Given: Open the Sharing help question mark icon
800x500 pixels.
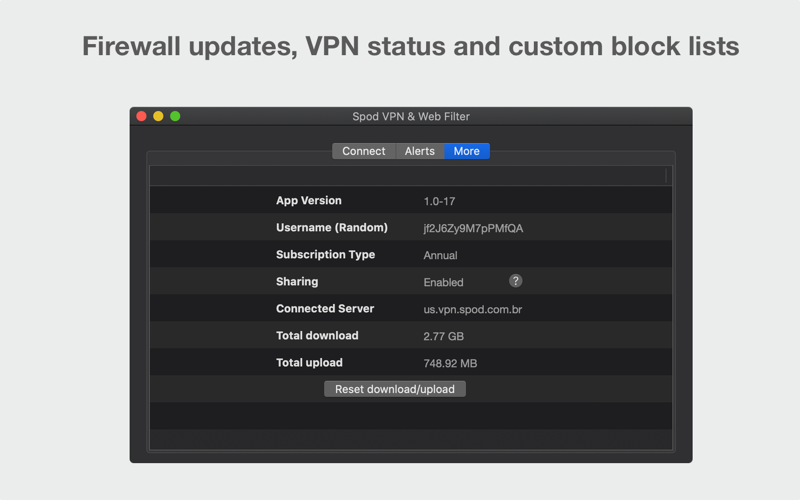Looking at the screenshot, I should 515,281.
